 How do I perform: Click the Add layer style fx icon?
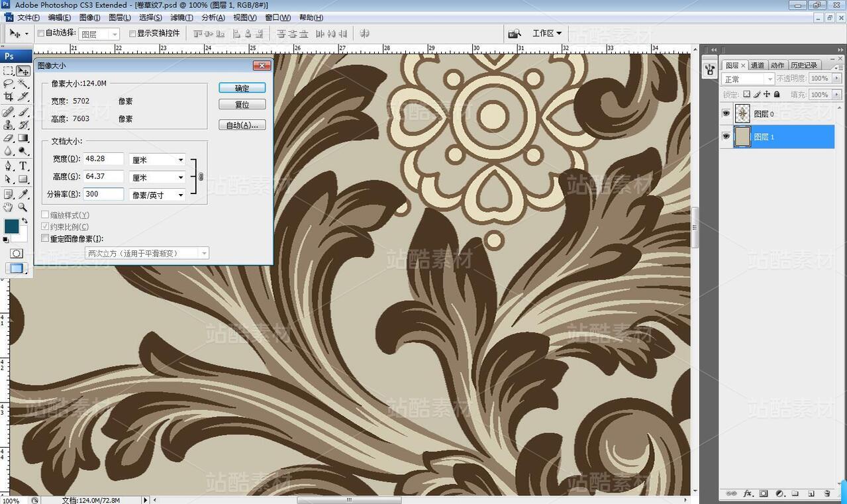tap(748, 493)
